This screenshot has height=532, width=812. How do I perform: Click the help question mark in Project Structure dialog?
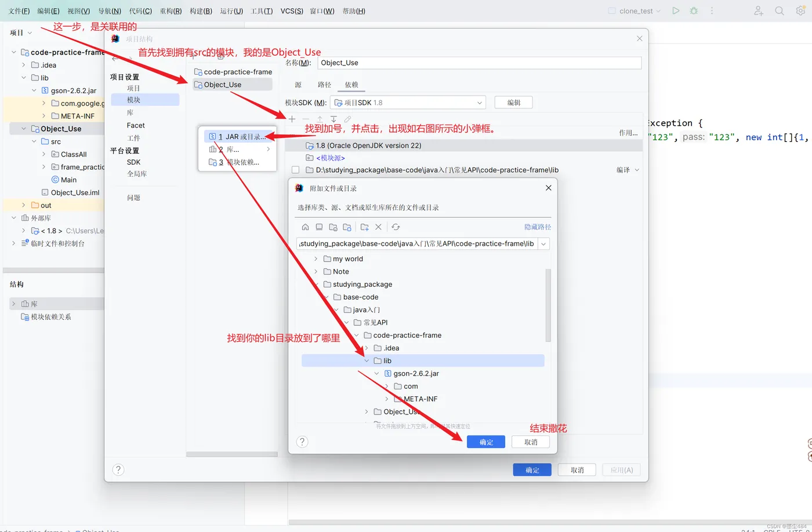[x=118, y=469]
